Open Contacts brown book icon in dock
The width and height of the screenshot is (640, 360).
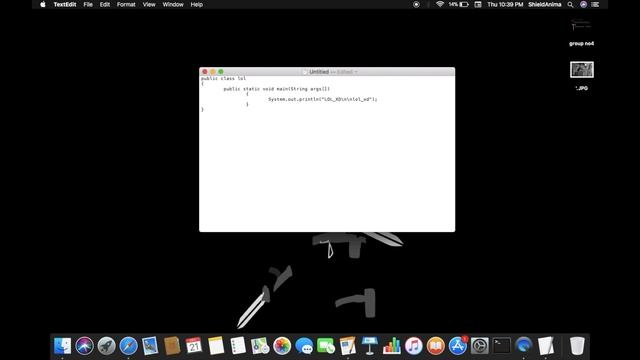click(x=172, y=346)
